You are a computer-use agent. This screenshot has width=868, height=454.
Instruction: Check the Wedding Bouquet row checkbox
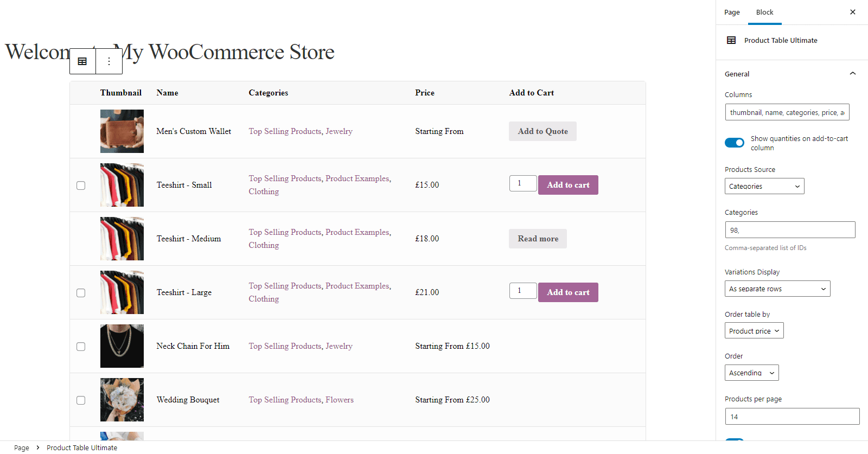click(81, 400)
